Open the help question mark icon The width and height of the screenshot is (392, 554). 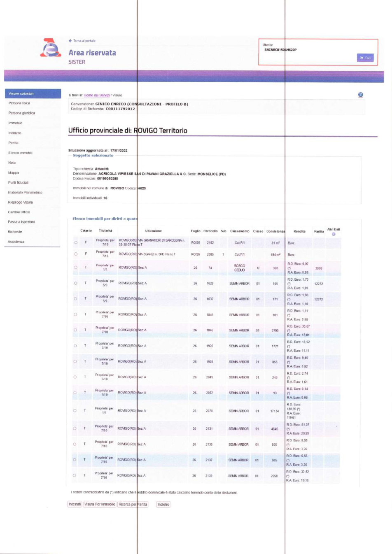[x=361, y=95]
